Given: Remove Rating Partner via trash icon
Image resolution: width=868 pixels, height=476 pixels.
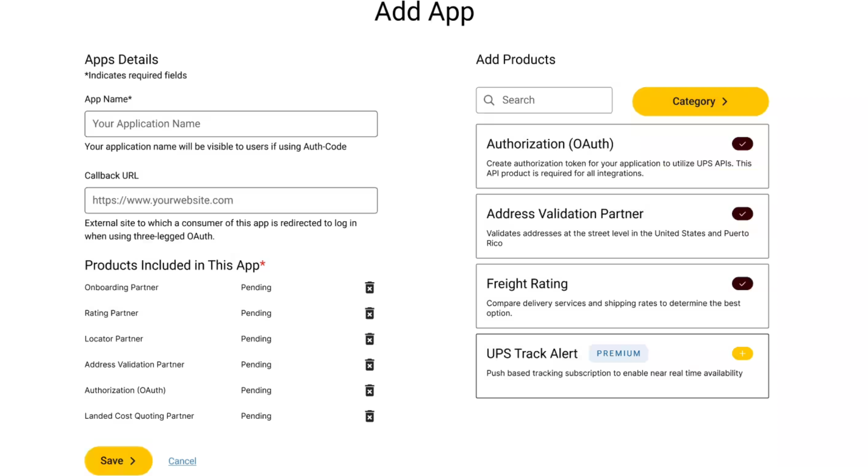Looking at the screenshot, I should [370, 313].
